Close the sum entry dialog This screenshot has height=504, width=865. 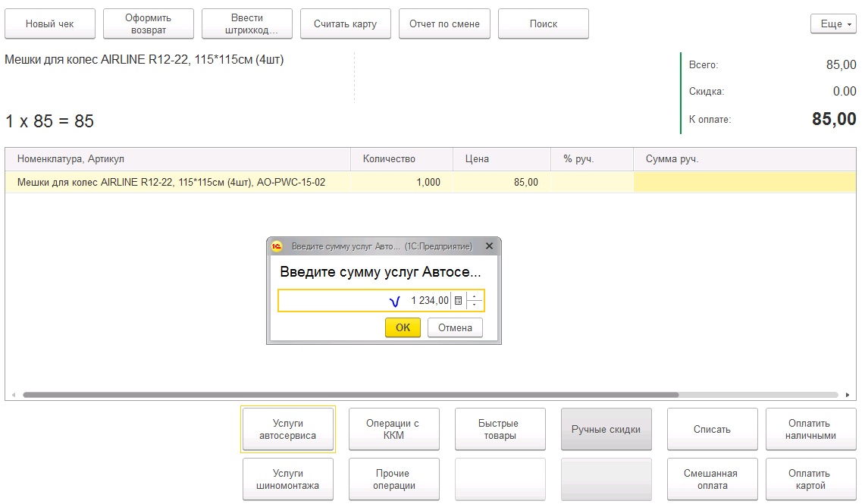click(x=489, y=246)
